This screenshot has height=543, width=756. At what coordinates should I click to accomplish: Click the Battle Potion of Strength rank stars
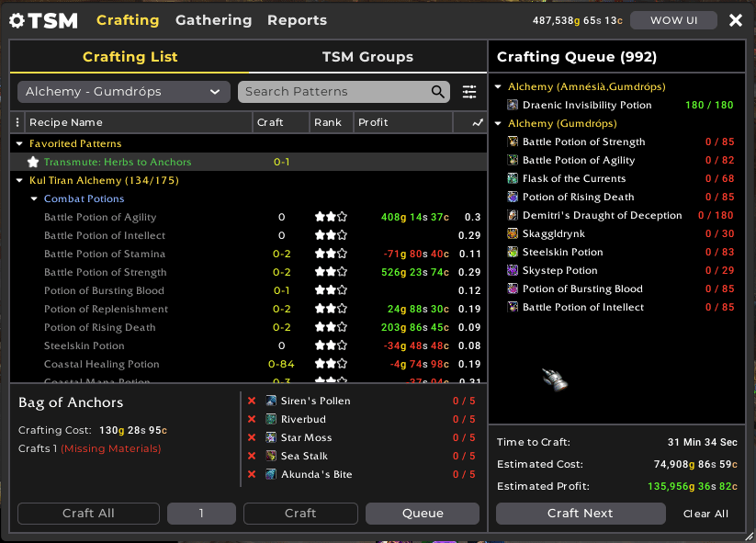tap(331, 272)
